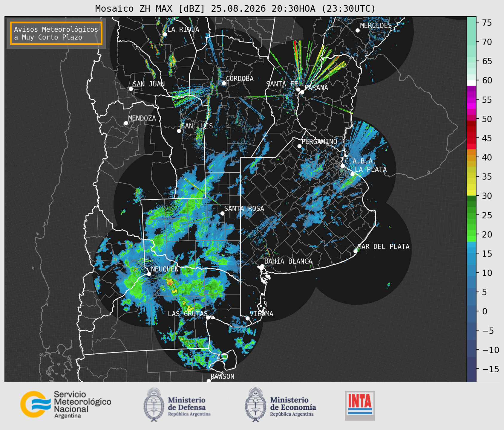Click the Mendoza city marker
Viewport: 504px width, 430px height.
click(x=126, y=123)
